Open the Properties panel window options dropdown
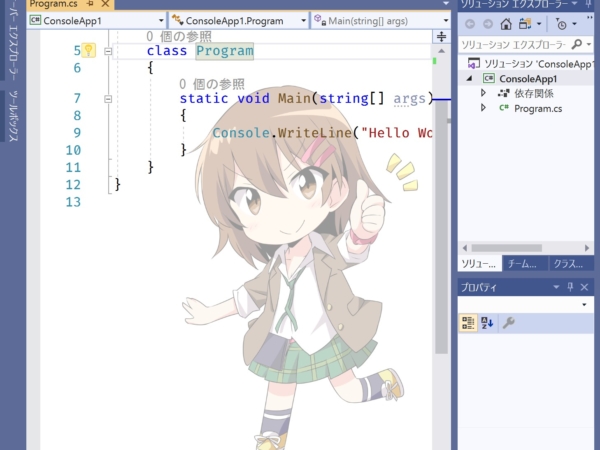This screenshot has height=450, width=600. click(556, 287)
